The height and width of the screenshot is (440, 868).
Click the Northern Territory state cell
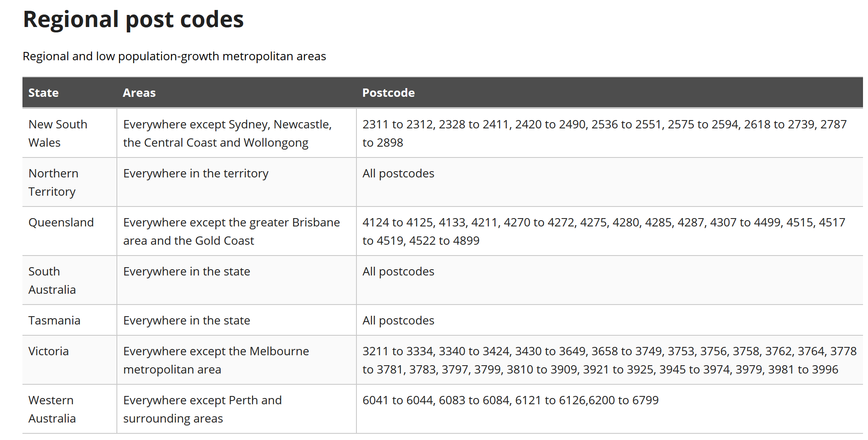pyautogui.click(x=69, y=182)
